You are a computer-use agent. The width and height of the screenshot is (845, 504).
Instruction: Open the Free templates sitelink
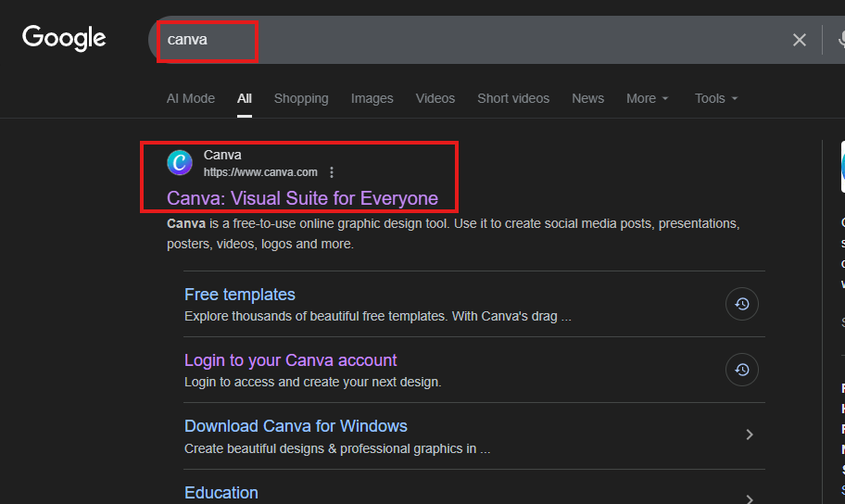coord(240,295)
